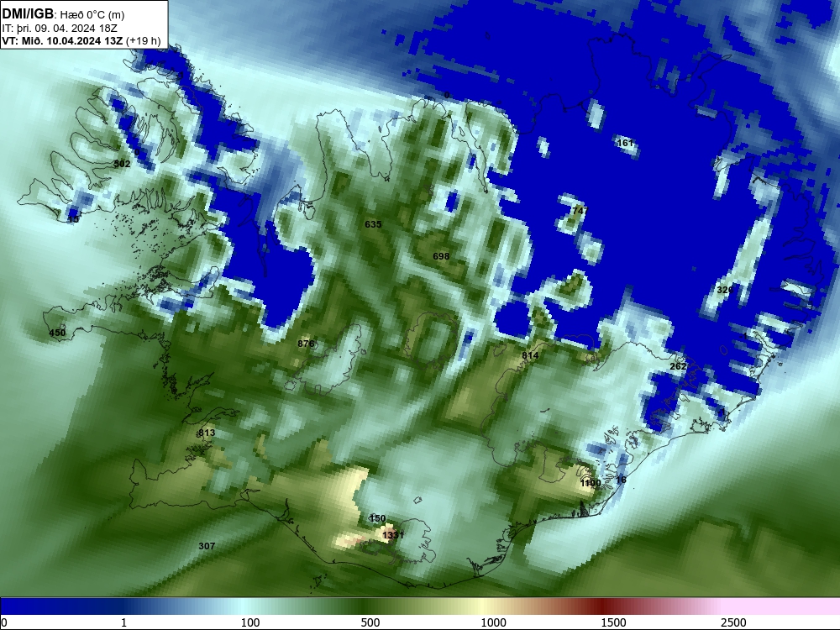Click the 502 value on the map

point(122,164)
